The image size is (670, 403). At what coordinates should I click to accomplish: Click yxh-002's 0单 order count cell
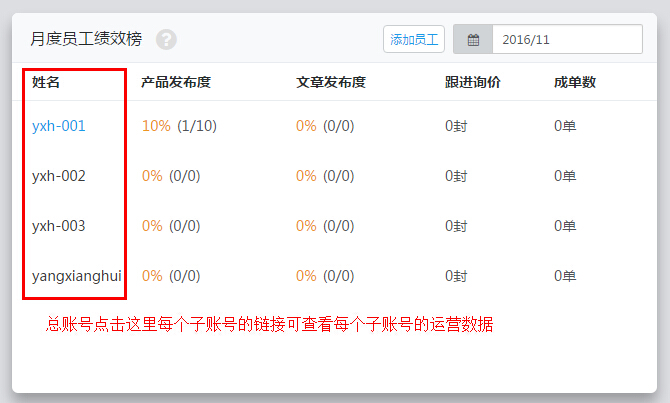(565, 176)
